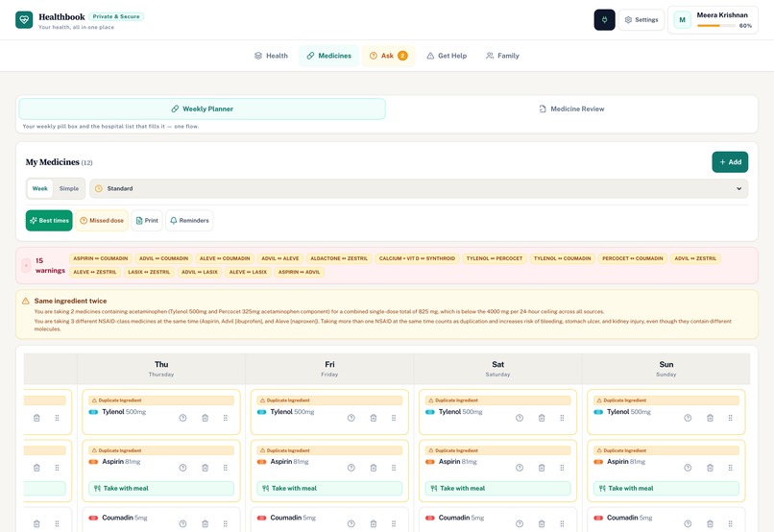Screen dimensions: 774x532
Task: Click drag handle on Sunday Tylenol
Action: (730, 418)
